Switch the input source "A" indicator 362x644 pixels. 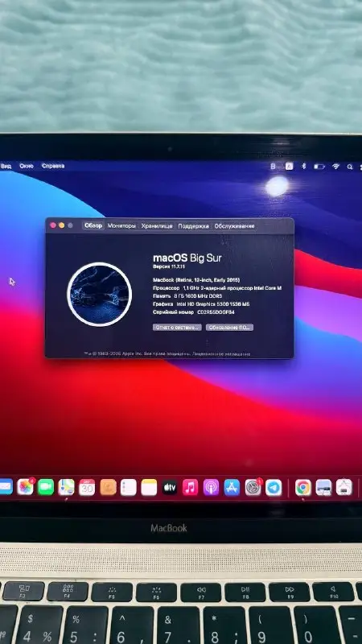tap(290, 167)
